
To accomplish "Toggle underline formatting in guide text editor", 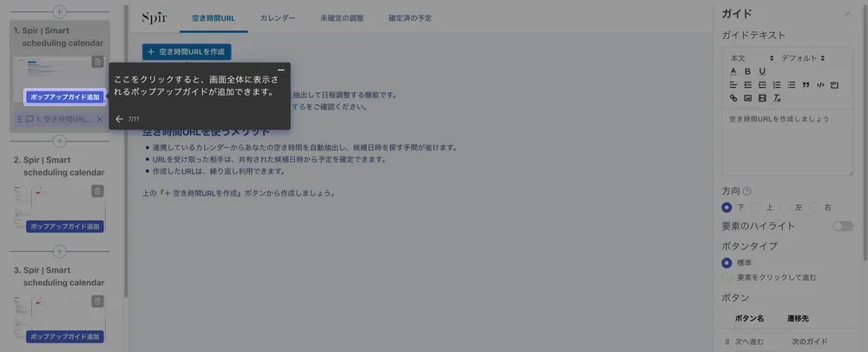I will (x=762, y=71).
